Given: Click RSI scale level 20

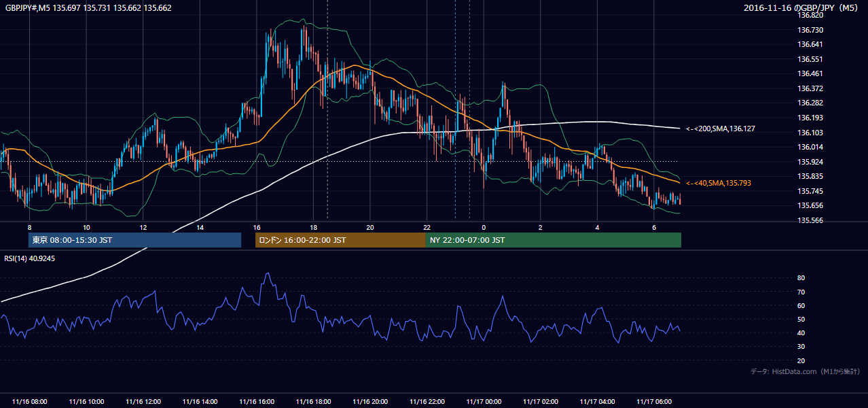Looking at the screenshot, I should click(x=801, y=360).
